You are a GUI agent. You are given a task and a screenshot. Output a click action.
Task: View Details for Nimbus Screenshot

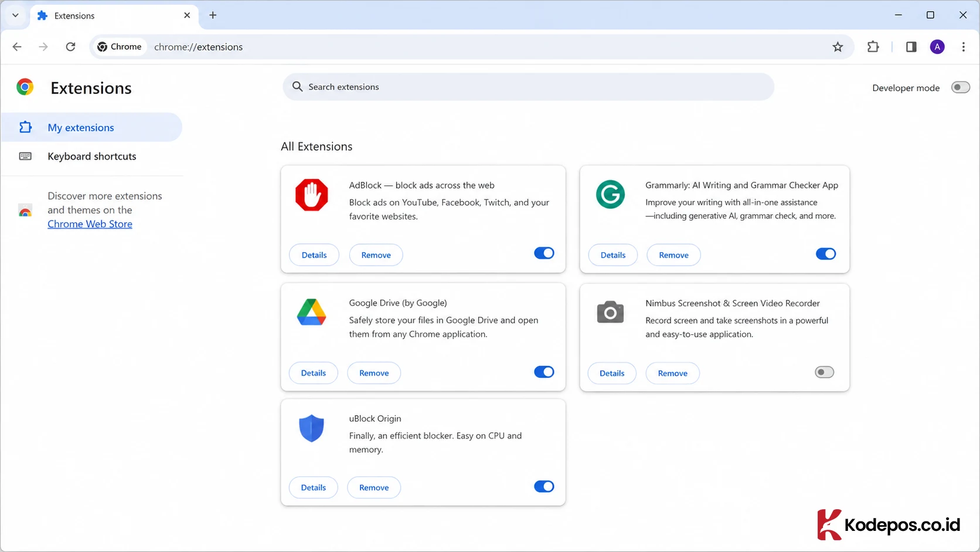pyautogui.click(x=612, y=373)
